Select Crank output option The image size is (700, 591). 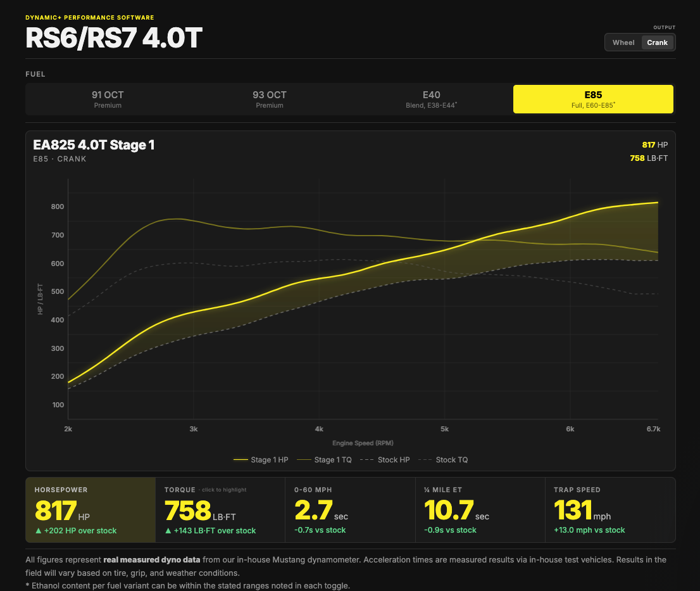click(657, 42)
